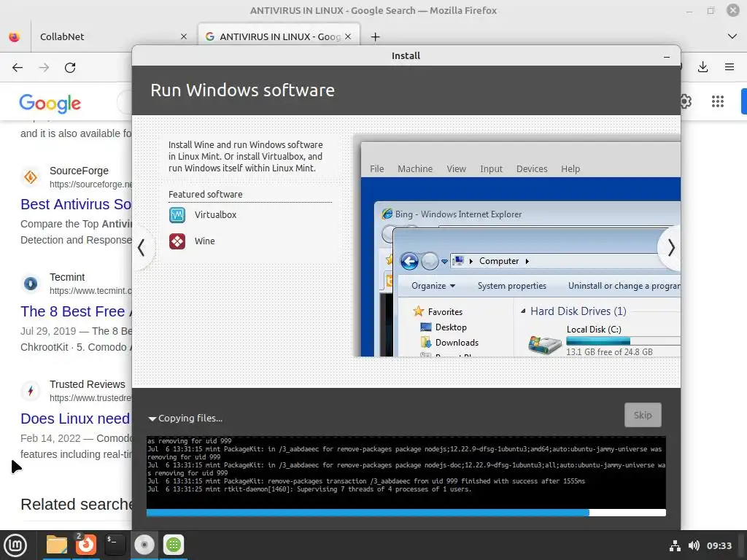Open Google search settings gear
The image size is (747, 560).
(x=686, y=101)
